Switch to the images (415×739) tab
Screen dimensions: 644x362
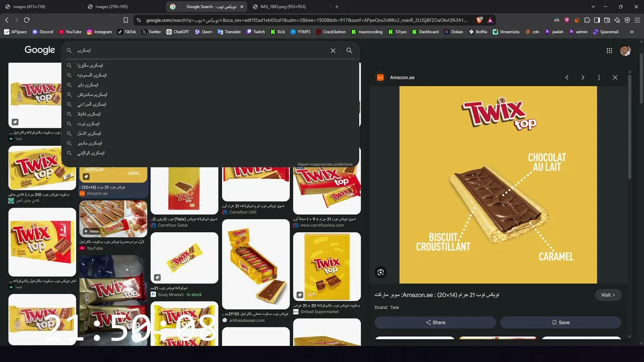coord(40,7)
